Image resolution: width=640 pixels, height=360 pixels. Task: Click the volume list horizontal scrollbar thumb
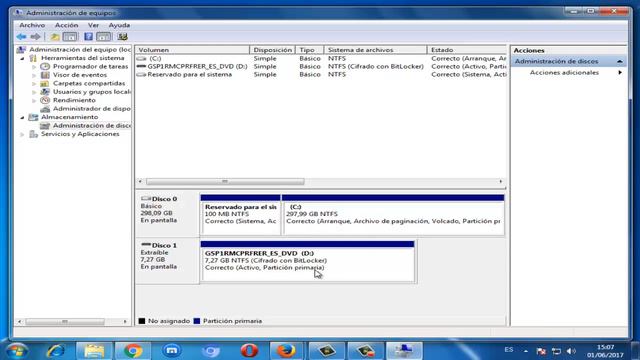225,182
